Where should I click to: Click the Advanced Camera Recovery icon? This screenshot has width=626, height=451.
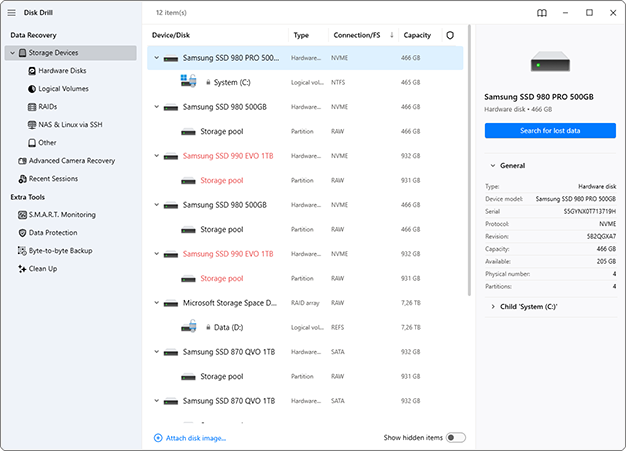tap(22, 161)
